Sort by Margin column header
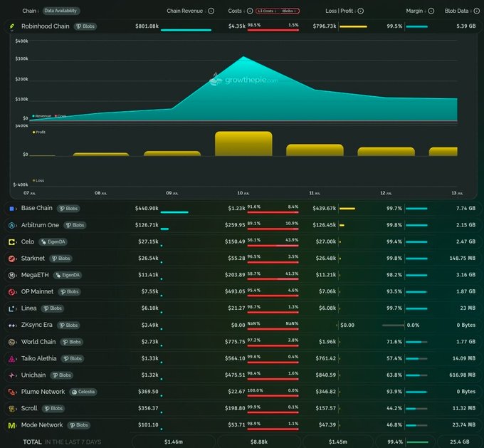 [x=416, y=11]
